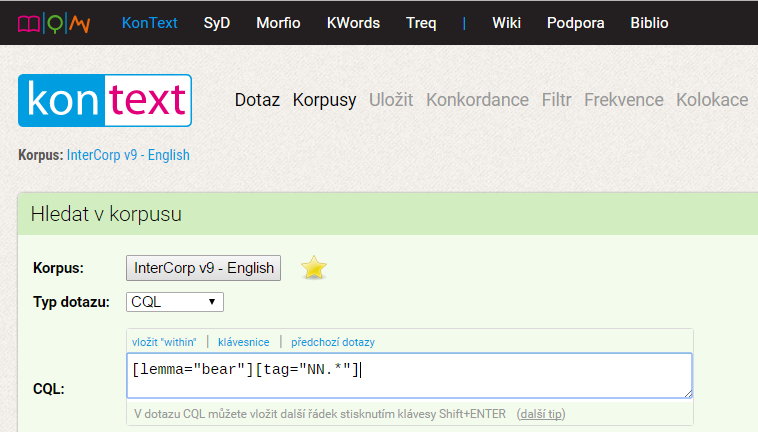
Task: Click the green magnifier logo icon
Action: (56, 23)
